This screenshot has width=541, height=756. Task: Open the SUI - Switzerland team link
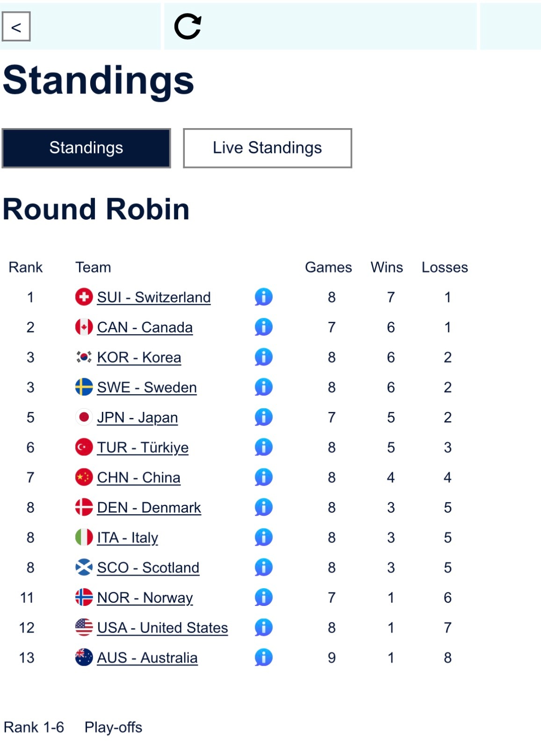pos(154,297)
